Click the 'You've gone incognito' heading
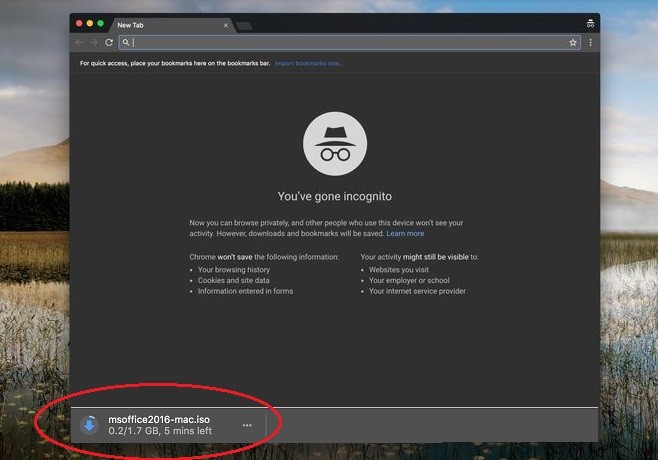Image resolution: width=658 pixels, height=460 pixels. (x=334, y=196)
